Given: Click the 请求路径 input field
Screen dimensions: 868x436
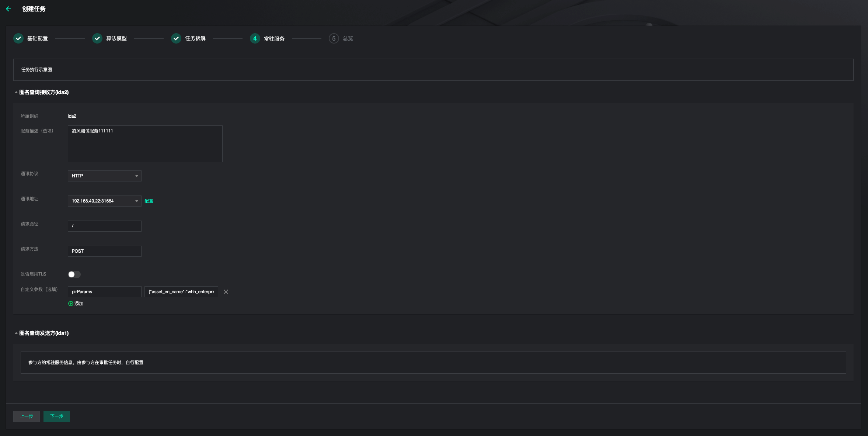Looking at the screenshot, I should [105, 226].
